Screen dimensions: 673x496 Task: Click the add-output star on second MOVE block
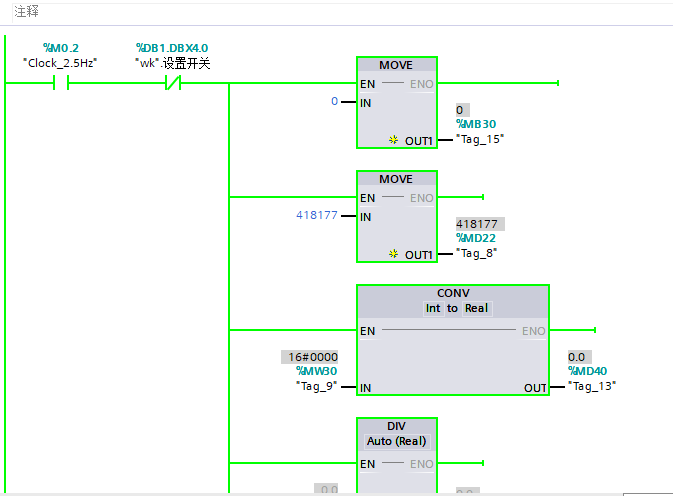[x=394, y=255]
